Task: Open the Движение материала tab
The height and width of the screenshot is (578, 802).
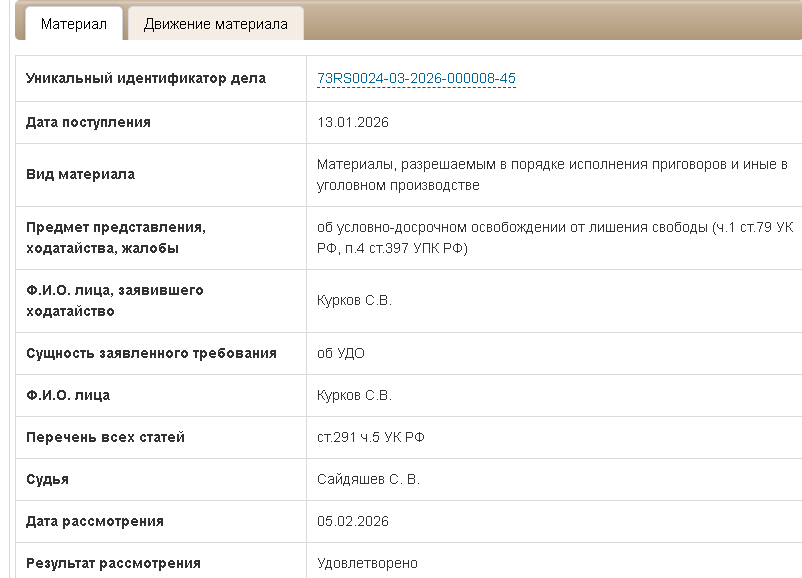Action: pyautogui.click(x=215, y=24)
